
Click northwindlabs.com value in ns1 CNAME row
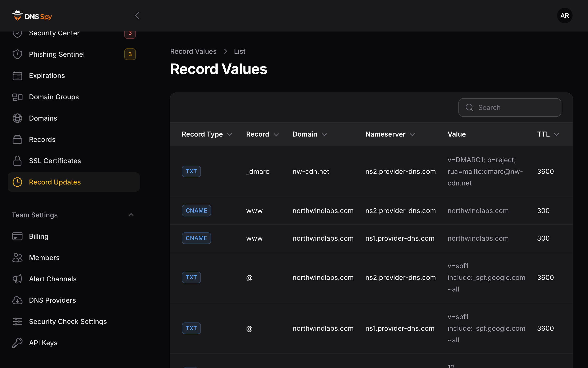click(478, 238)
